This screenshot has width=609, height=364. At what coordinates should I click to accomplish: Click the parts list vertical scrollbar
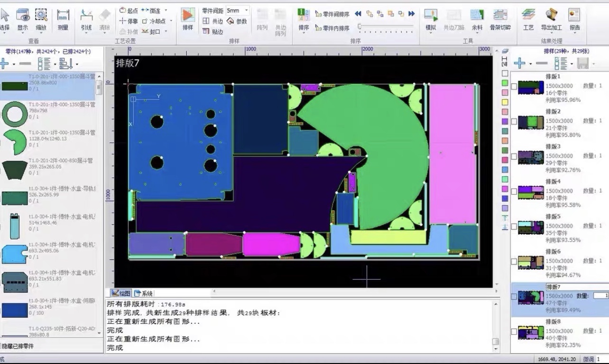[x=99, y=204]
